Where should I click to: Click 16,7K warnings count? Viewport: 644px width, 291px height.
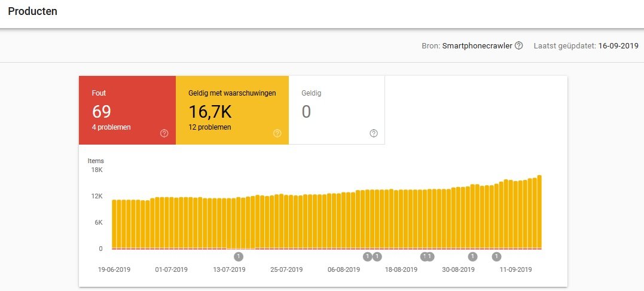coord(210,112)
